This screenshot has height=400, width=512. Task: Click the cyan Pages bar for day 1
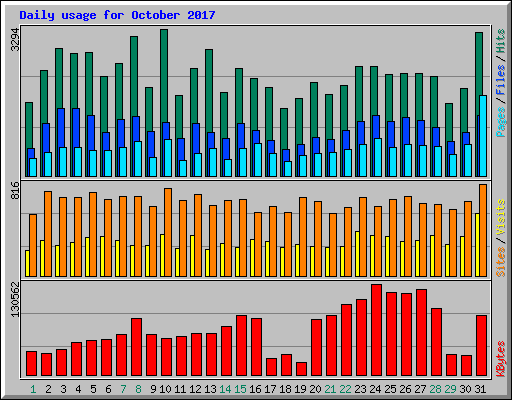click(x=33, y=167)
